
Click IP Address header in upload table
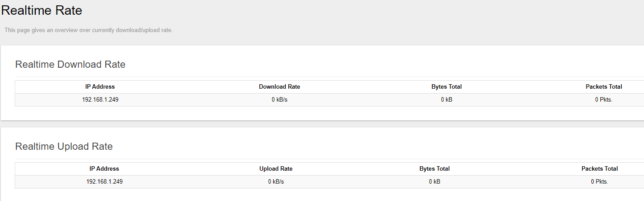[104, 169]
